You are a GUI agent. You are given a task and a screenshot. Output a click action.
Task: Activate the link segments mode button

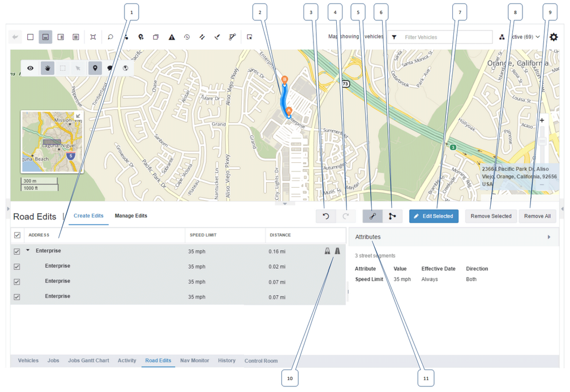372,216
